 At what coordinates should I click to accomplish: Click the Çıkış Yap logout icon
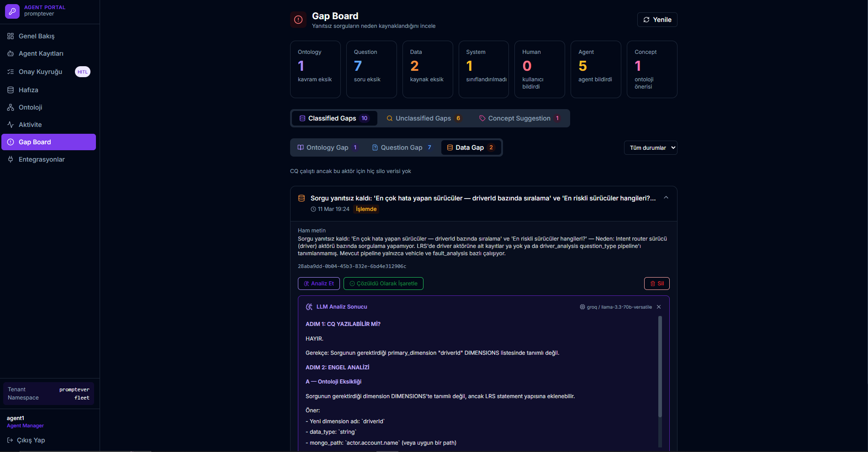point(10,440)
